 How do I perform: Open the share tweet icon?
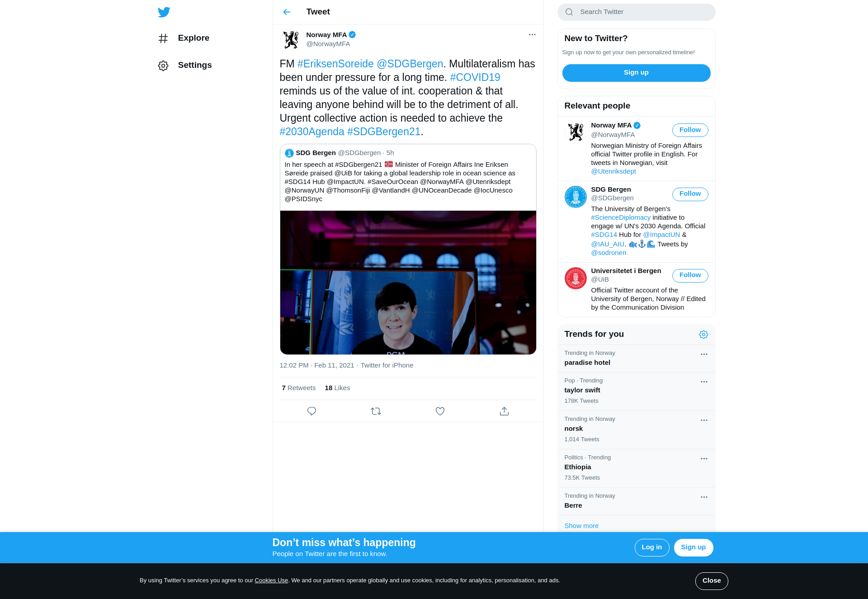pos(504,411)
